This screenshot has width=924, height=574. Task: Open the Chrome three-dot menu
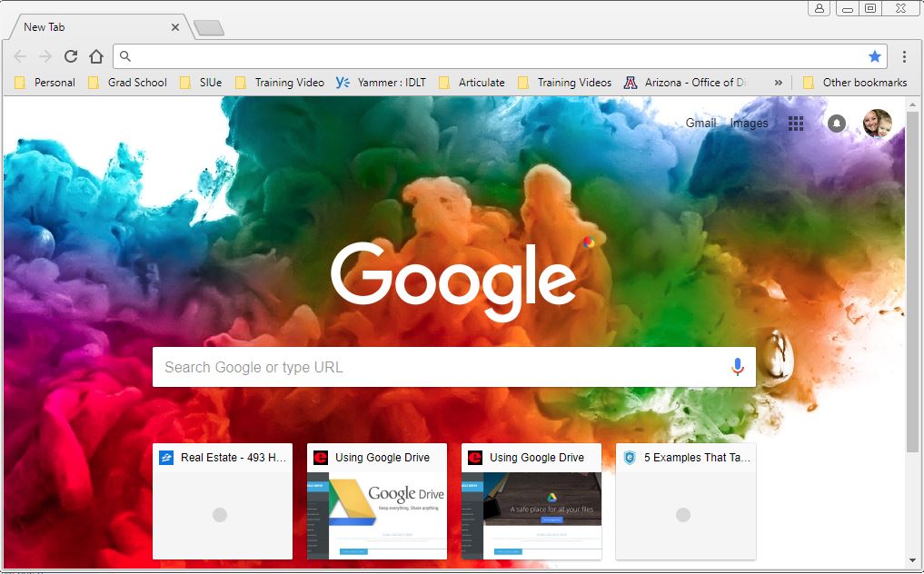[904, 56]
